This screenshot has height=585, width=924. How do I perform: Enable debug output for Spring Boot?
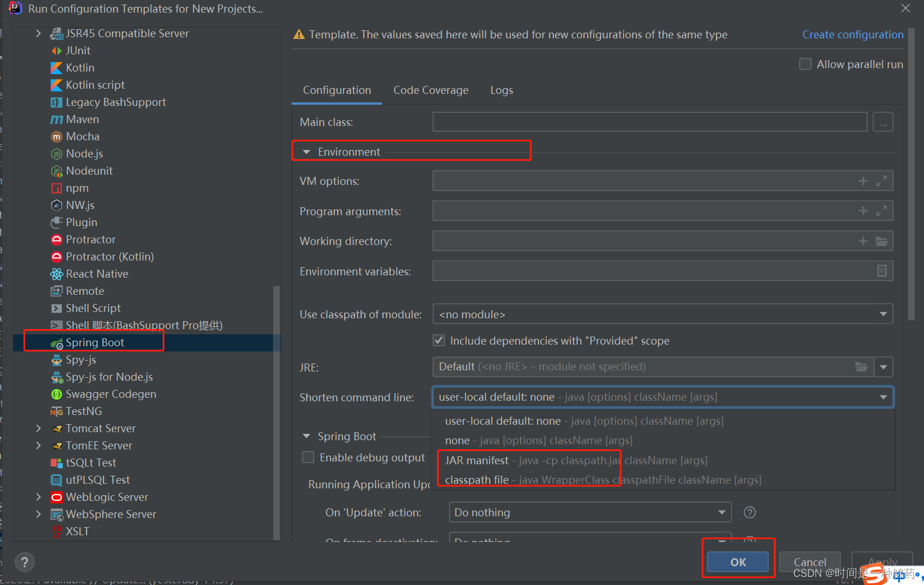coord(308,457)
